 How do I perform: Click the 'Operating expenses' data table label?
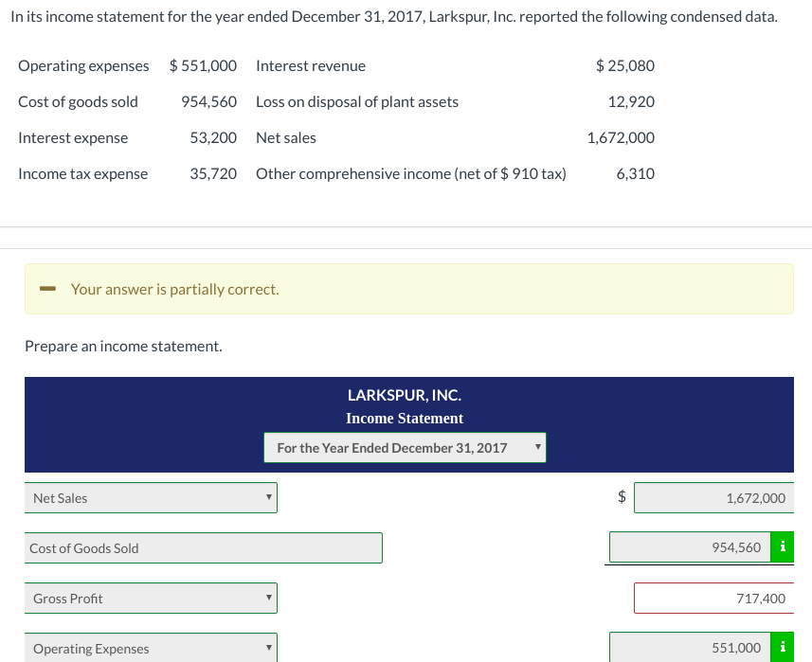(83, 65)
